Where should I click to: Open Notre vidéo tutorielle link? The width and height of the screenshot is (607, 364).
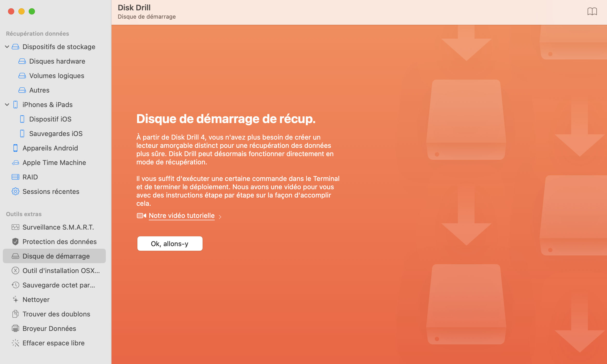pyautogui.click(x=182, y=215)
